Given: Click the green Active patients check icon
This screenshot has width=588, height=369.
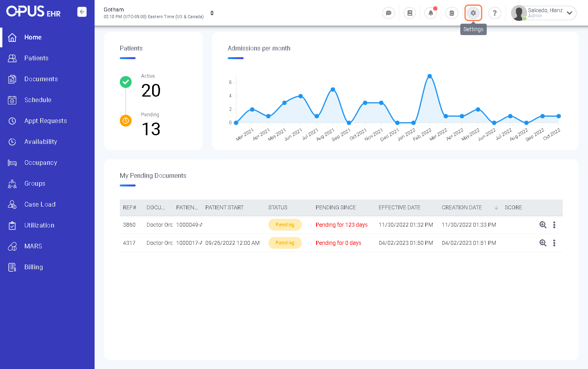Looking at the screenshot, I should point(126,82).
